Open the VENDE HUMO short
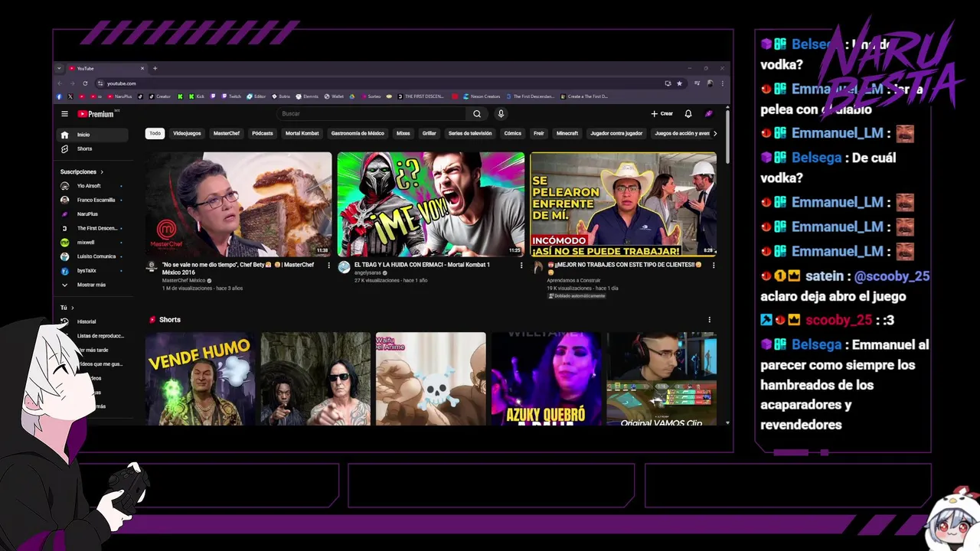 tap(201, 379)
